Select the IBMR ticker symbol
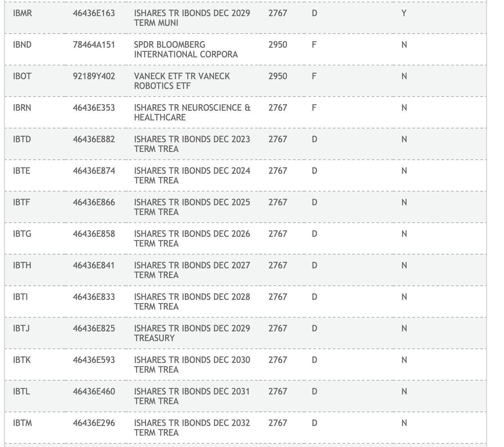The height and width of the screenshot is (447, 504). click(x=22, y=13)
